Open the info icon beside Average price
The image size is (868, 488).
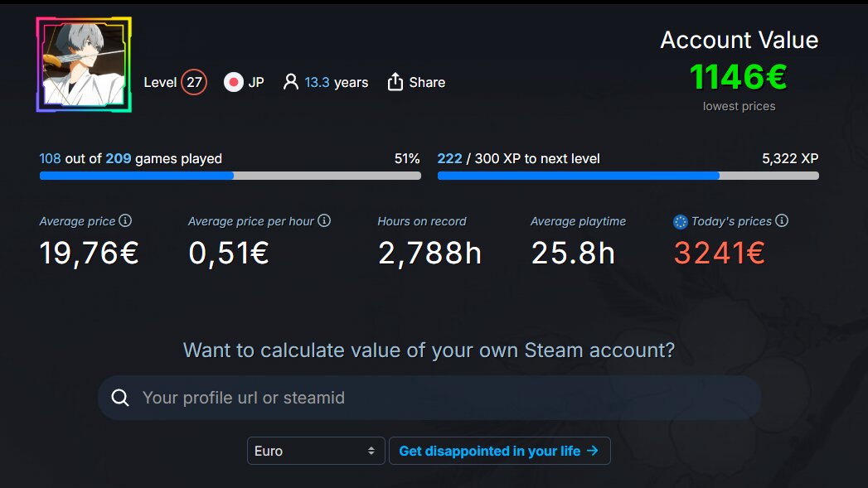pos(126,220)
